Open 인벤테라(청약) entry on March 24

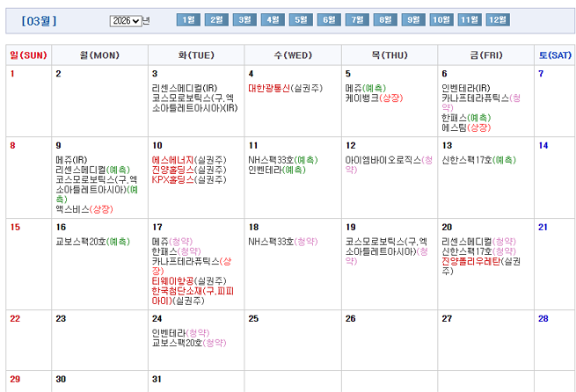tap(180, 333)
